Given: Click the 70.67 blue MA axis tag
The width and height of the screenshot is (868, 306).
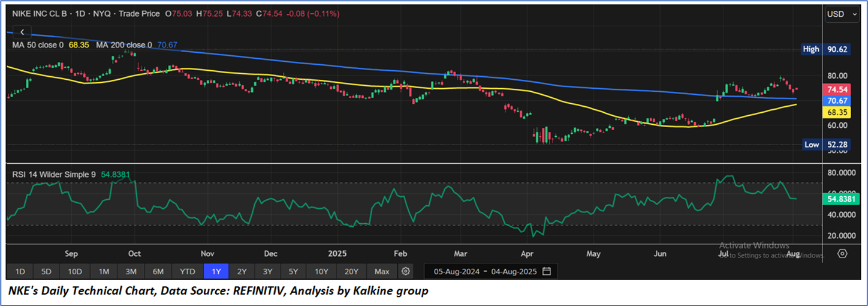Looking at the screenshot, I should tap(837, 100).
